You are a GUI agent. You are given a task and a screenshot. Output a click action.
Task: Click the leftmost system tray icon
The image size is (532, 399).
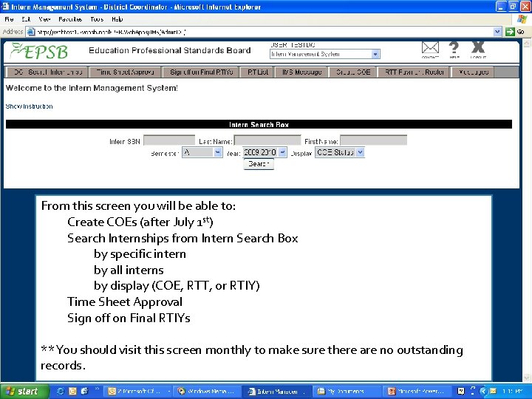(461, 391)
